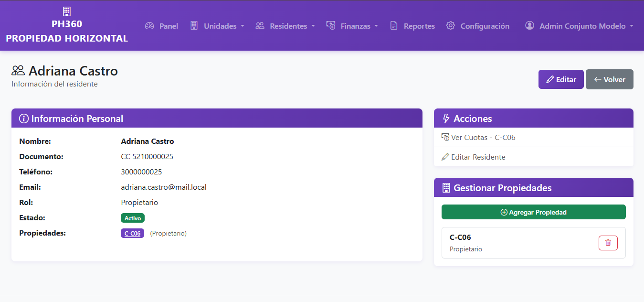Open the Panel nav item
The width and height of the screenshot is (644, 302).
coord(161,26)
